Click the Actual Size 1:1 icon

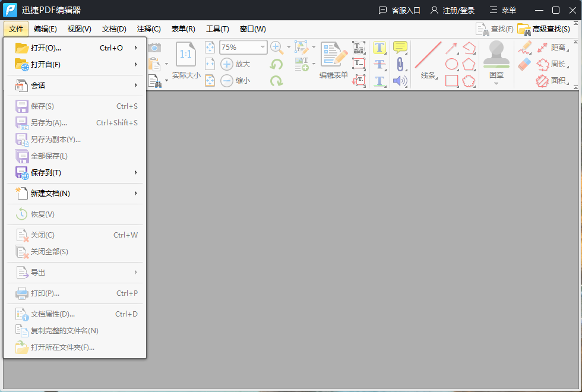[x=186, y=55]
